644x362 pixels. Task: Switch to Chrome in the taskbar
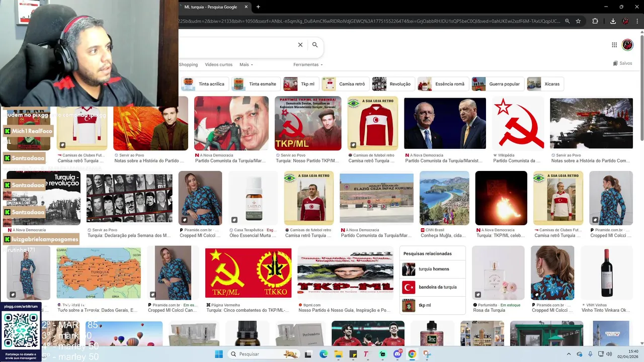pos(412,354)
